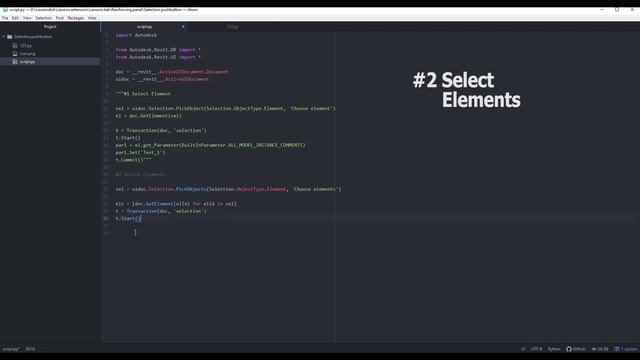Click script.py filename in status bar
This screenshot has height=360, width=640.
tap(11, 349)
